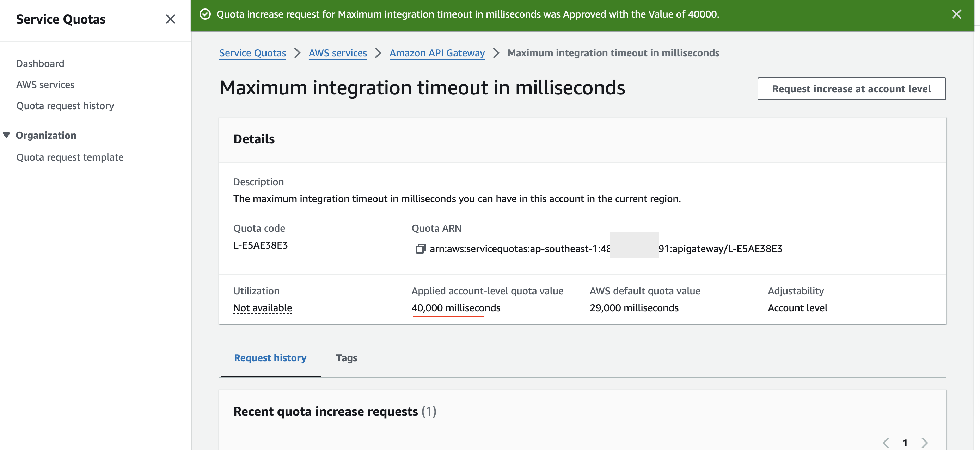Viewport: 980px width, 450px height.
Task: Click the Not available utilization text
Action: click(x=263, y=308)
